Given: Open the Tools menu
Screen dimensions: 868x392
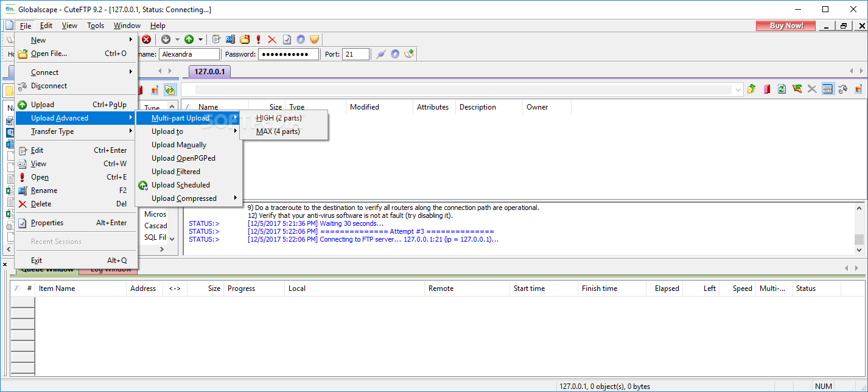Looking at the screenshot, I should pos(96,26).
